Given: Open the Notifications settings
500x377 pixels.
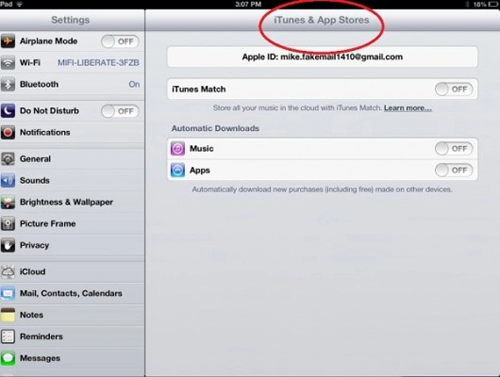Looking at the screenshot, I should pos(72,132).
